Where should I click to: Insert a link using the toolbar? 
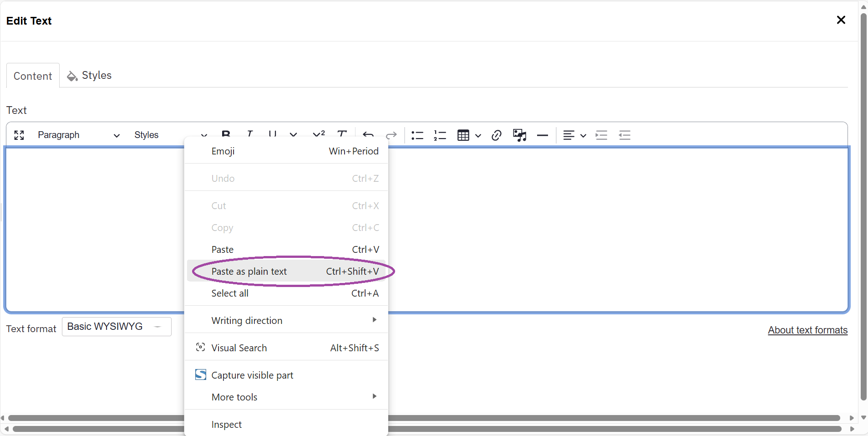(496, 135)
